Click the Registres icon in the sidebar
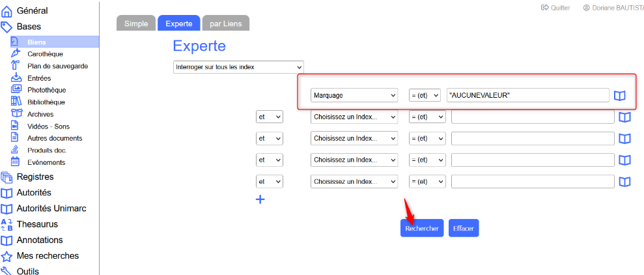 pos(7,177)
